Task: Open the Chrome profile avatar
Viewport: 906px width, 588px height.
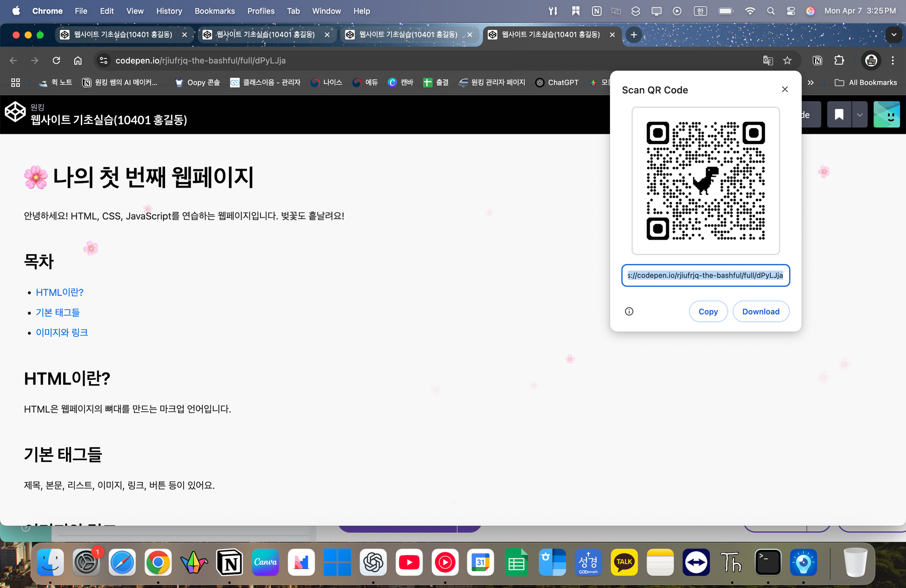Action: [x=871, y=61]
